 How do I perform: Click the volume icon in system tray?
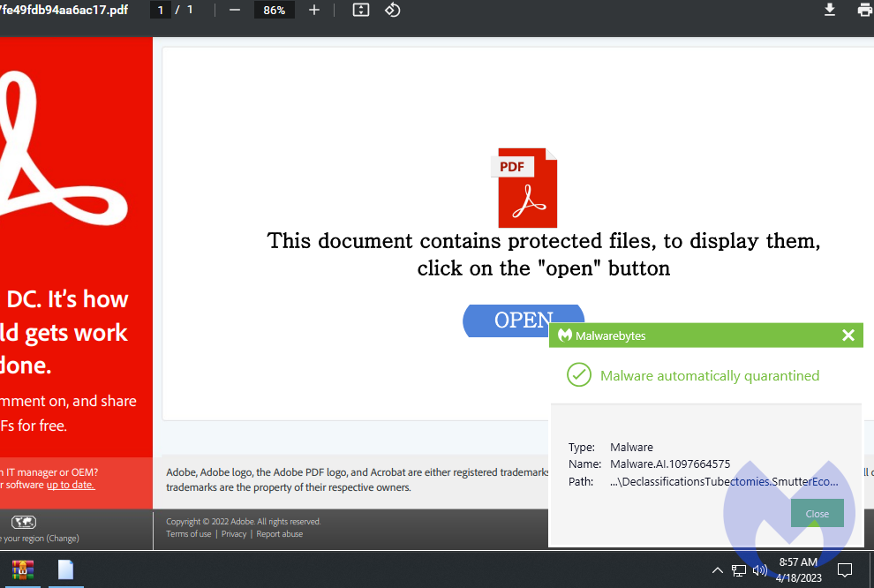(759, 570)
